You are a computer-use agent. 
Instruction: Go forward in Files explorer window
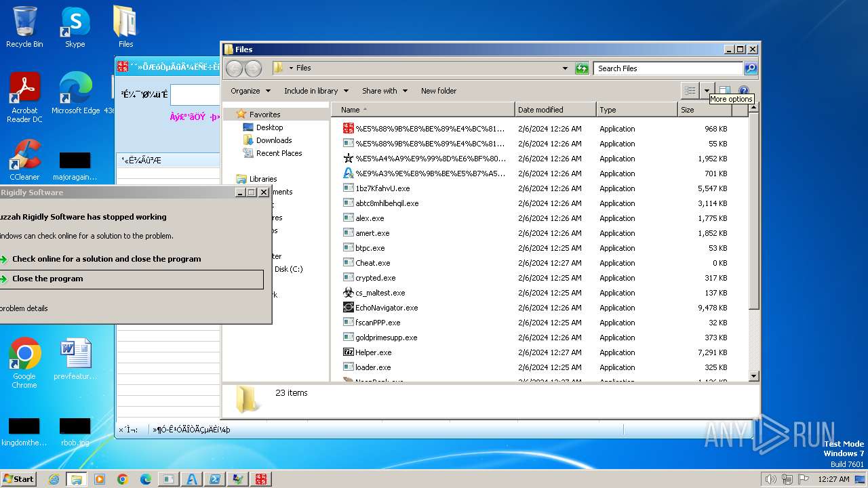[x=253, y=68]
